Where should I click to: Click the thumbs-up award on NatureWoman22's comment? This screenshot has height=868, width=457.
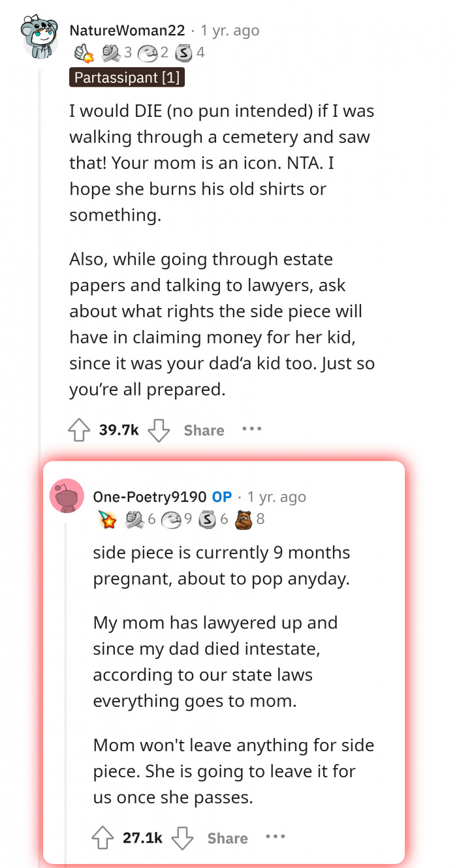[84, 52]
